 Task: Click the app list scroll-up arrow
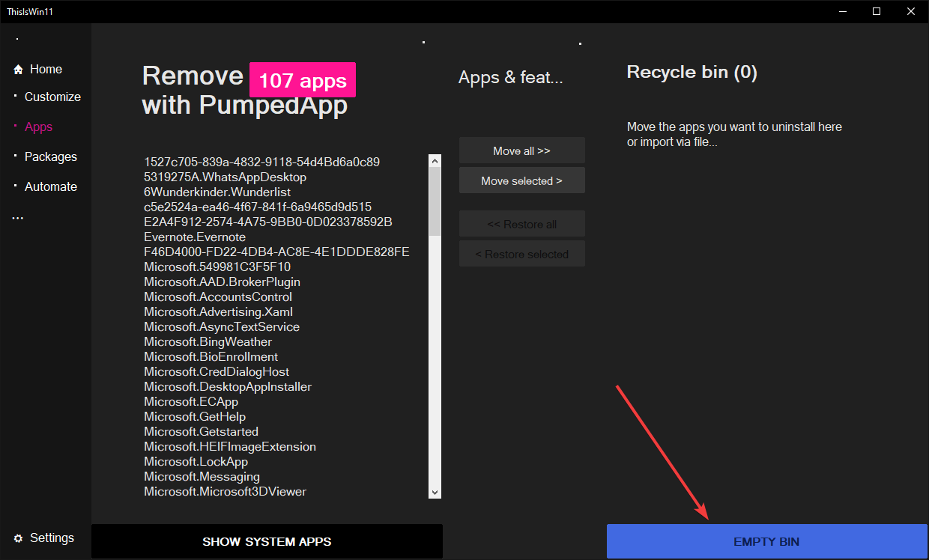[435, 160]
